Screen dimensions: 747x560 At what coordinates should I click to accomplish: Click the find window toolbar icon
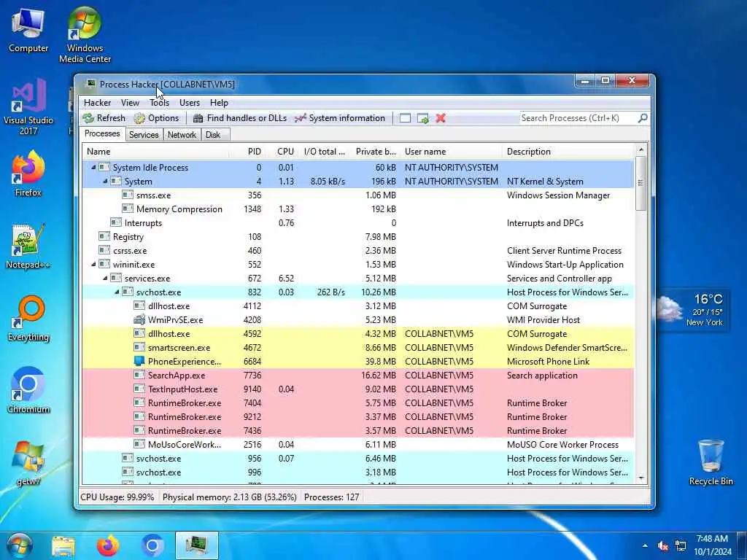click(x=405, y=118)
